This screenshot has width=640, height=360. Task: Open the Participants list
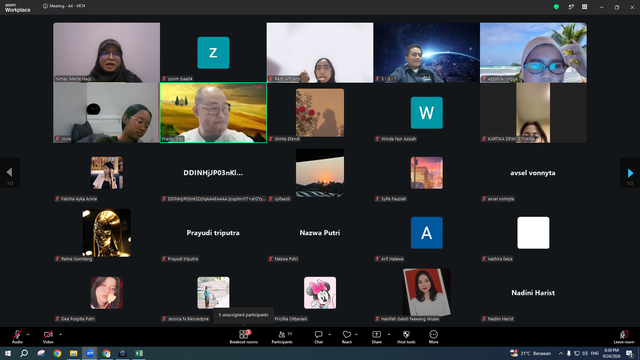coord(282,337)
